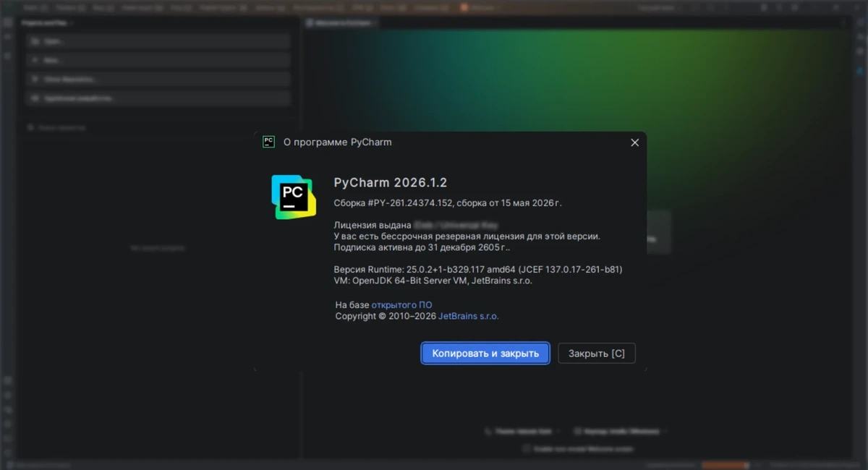Viewport: 868px width, 470px height.
Task: Click the 'Copyright © 2010–2026' text
Action: [386, 316]
